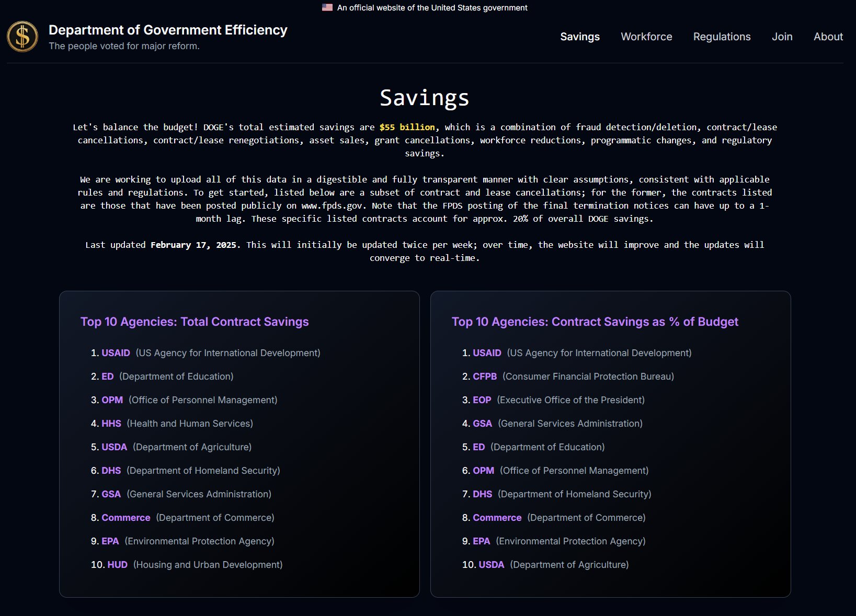856x616 pixels.
Task: Select DHS in % of Budget list
Action: tap(482, 494)
